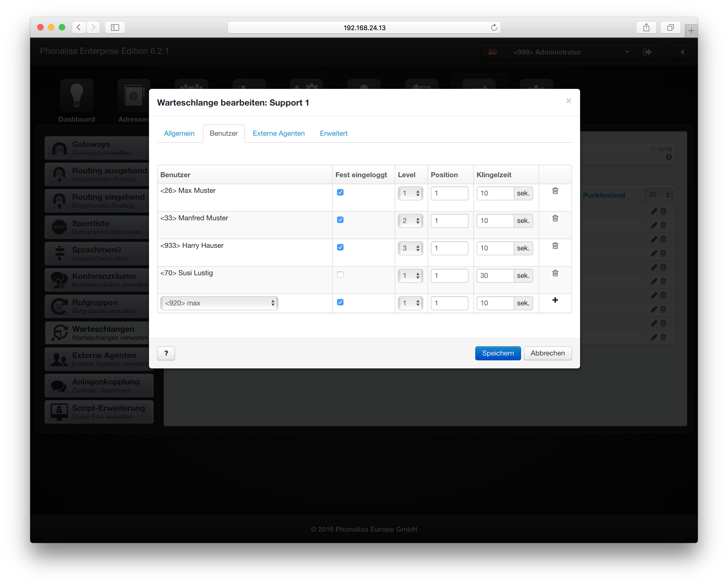728x586 pixels.
Task: Open Script-Erweiterung in the sidebar
Action: click(x=99, y=412)
